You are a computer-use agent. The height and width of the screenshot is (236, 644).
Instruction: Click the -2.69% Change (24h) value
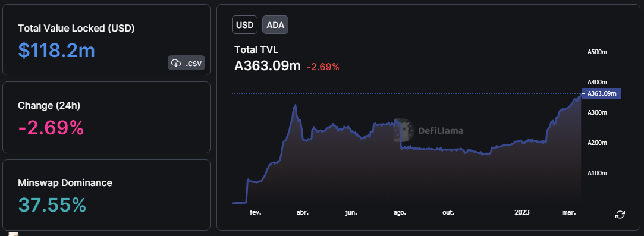point(51,128)
